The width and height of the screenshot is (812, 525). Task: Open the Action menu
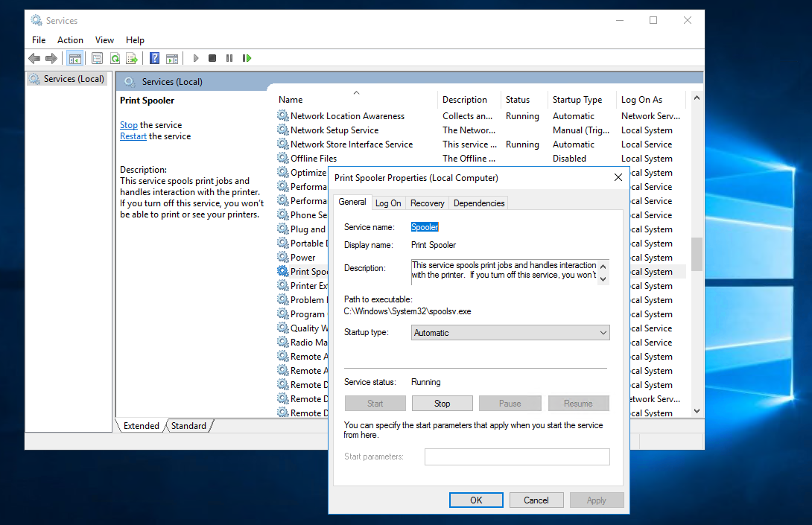[71, 40]
